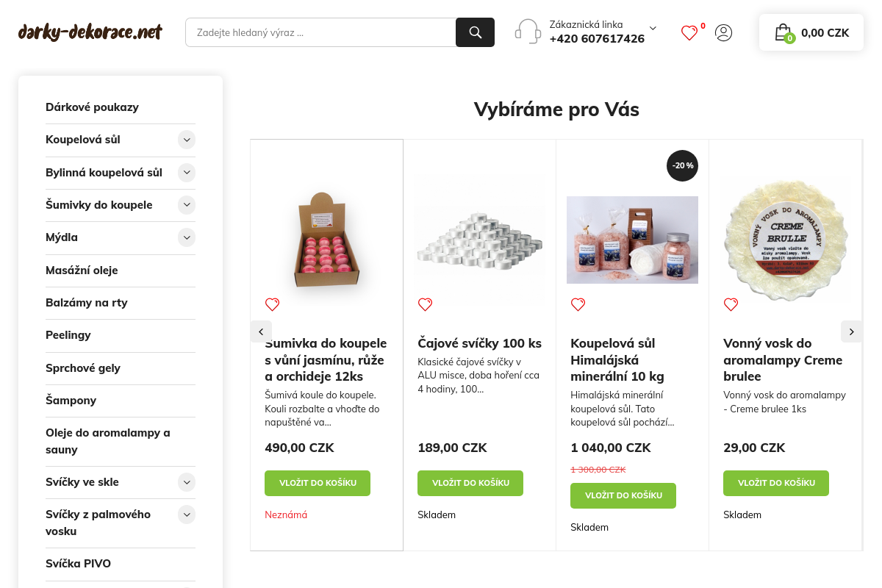Expand the Koupelová sůl category

(187, 140)
